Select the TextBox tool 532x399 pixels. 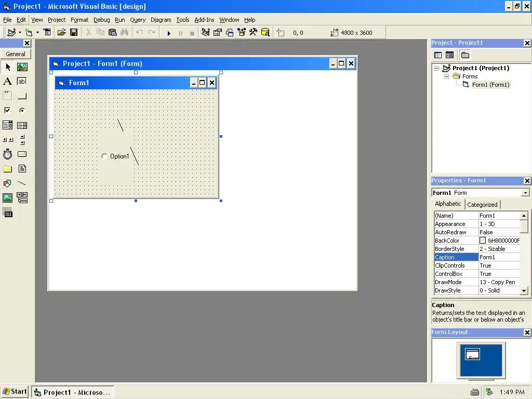(x=22, y=82)
